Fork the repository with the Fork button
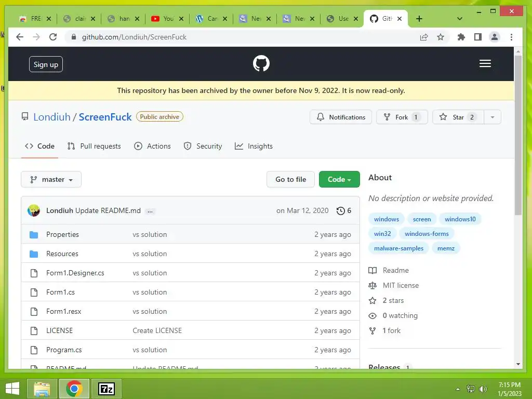Viewport: 532px width, 399px height. (x=402, y=117)
